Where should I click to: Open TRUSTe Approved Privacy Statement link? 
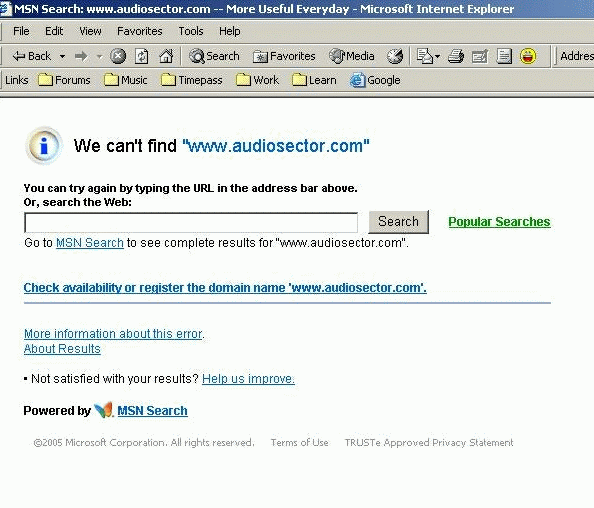pyautogui.click(x=429, y=442)
